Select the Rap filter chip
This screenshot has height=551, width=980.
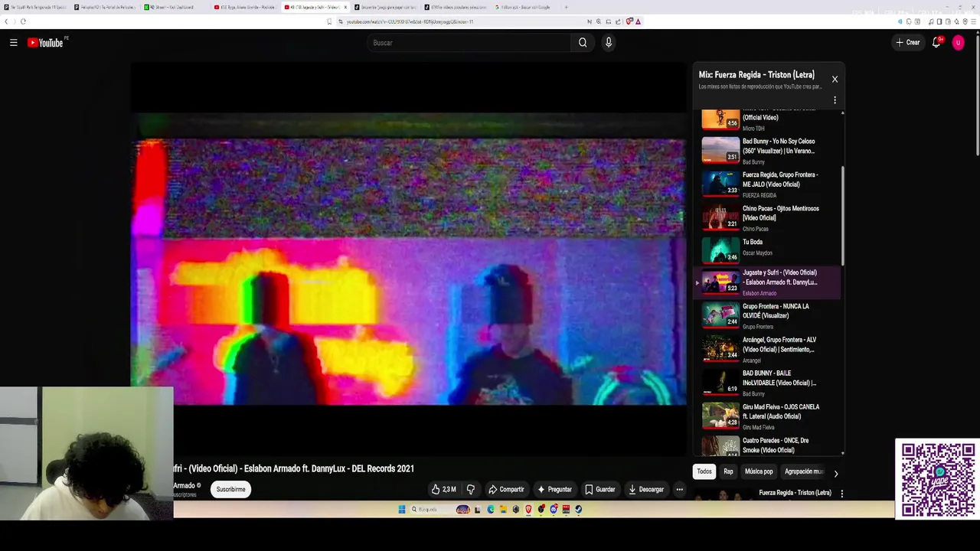pos(728,471)
